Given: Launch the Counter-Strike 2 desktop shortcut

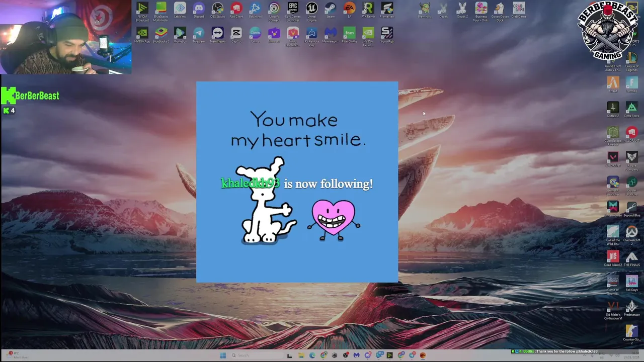Looking at the screenshot, I should 632,334.
